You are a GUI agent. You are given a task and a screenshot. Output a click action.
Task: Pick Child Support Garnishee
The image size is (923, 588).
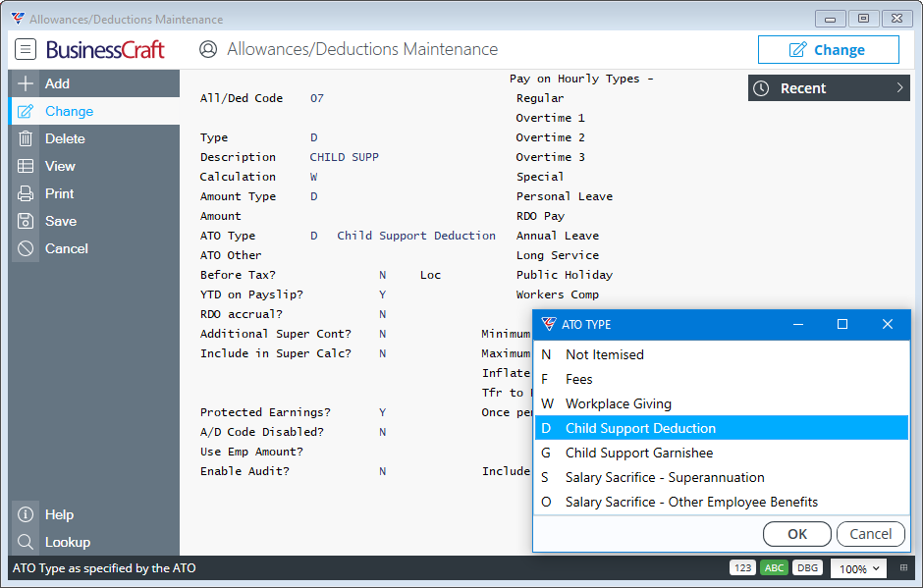(721, 453)
